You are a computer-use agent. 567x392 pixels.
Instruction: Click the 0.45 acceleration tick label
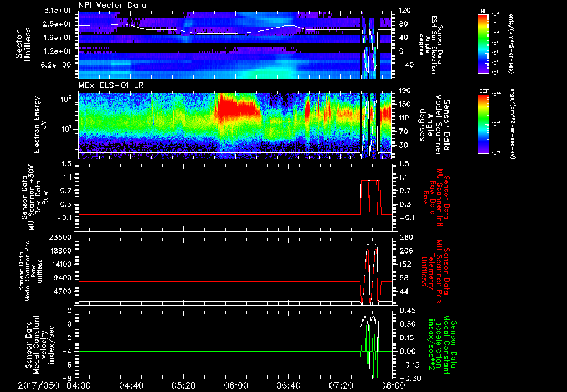[x=407, y=311]
